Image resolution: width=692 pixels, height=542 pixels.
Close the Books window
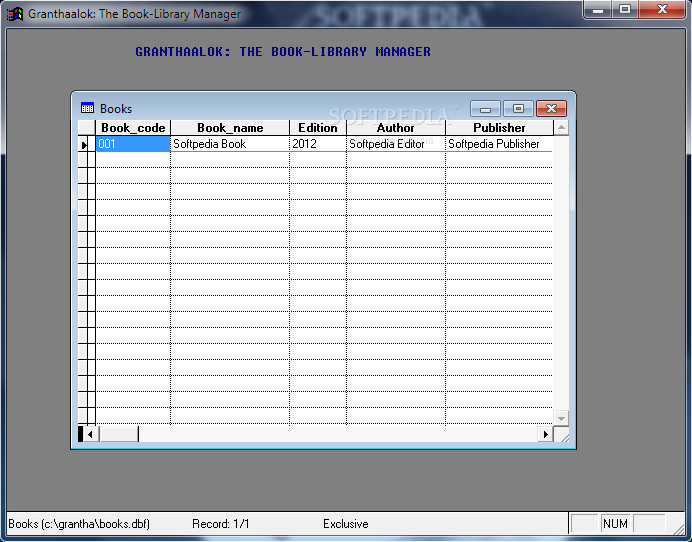[551, 109]
